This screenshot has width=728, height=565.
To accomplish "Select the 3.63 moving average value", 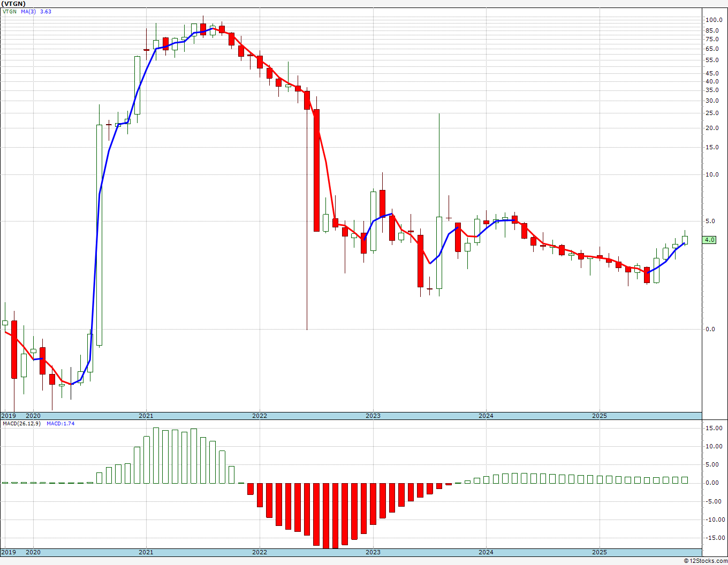I will (45, 11).
